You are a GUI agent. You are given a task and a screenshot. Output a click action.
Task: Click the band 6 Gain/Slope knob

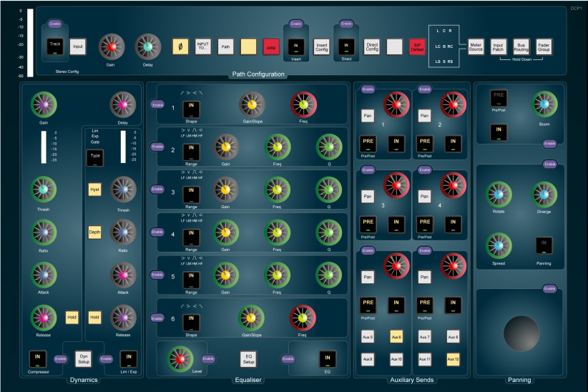click(x=251, y=318)
